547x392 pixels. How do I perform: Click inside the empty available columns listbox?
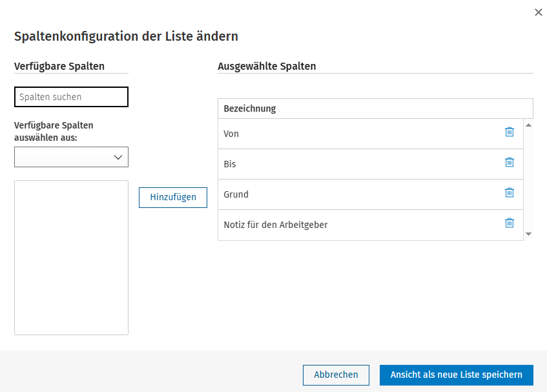coord(71,258)
